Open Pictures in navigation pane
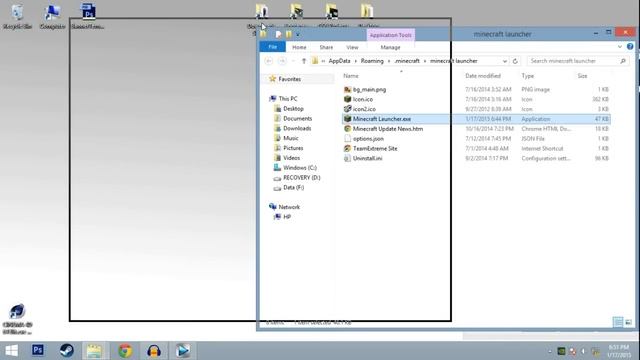Viewport: 640px width, 360px height. (x=293, y=148)
